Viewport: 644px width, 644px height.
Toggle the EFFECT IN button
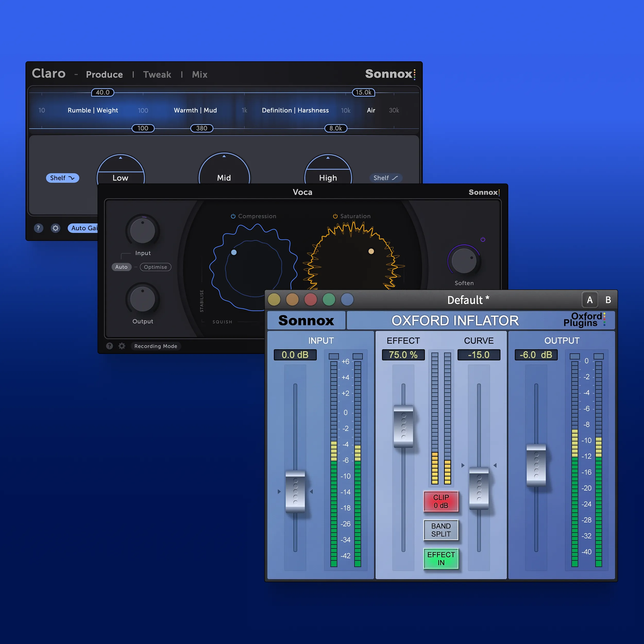click(441, 559)
